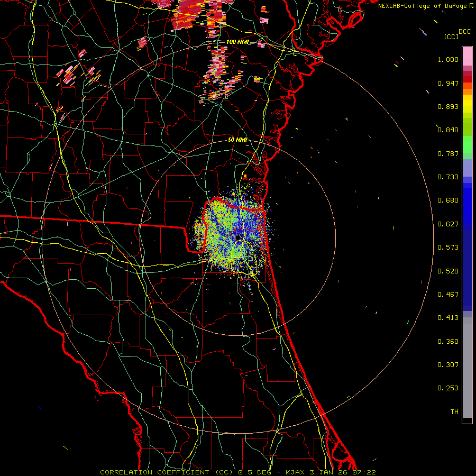Select the CORRELATION COEFFICIENT caption text
Image resolution: width=476 pixels, height=476 pixels.
click(154, 472)
